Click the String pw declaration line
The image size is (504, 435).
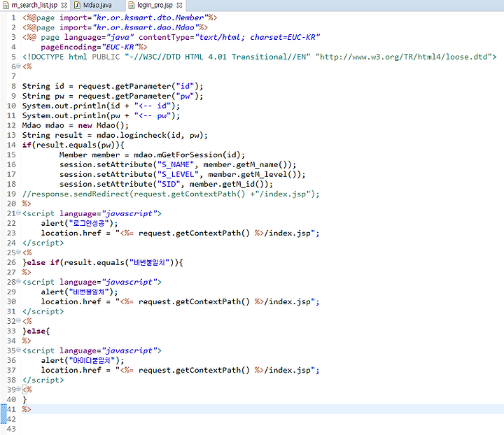[113, 96]
